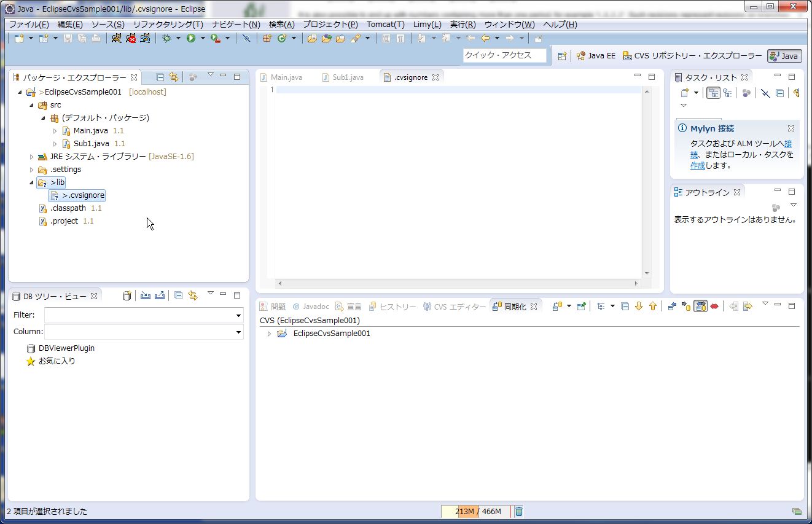Register a database in DB Tree View toolbar
Viewport: 812px width, 524px height.
(x=127, y=295)
